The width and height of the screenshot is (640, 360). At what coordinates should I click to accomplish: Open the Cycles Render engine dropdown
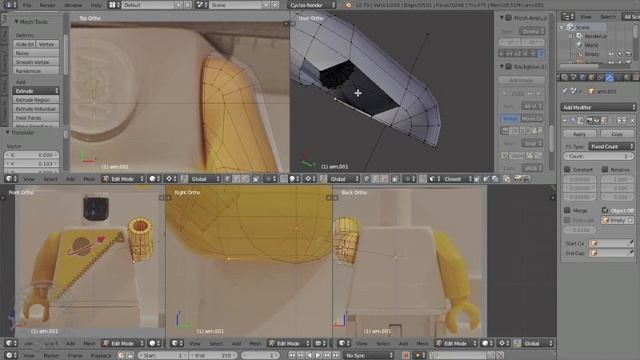pos(312,5)
